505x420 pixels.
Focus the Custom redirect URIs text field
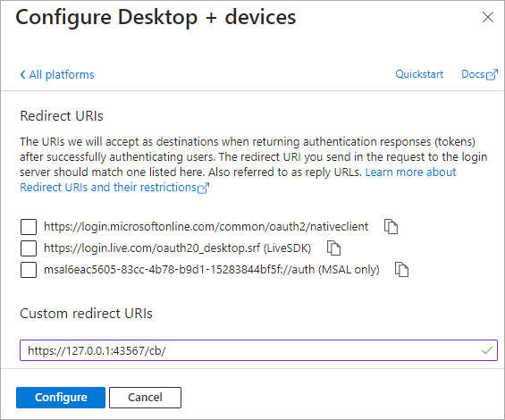[258, 350]
